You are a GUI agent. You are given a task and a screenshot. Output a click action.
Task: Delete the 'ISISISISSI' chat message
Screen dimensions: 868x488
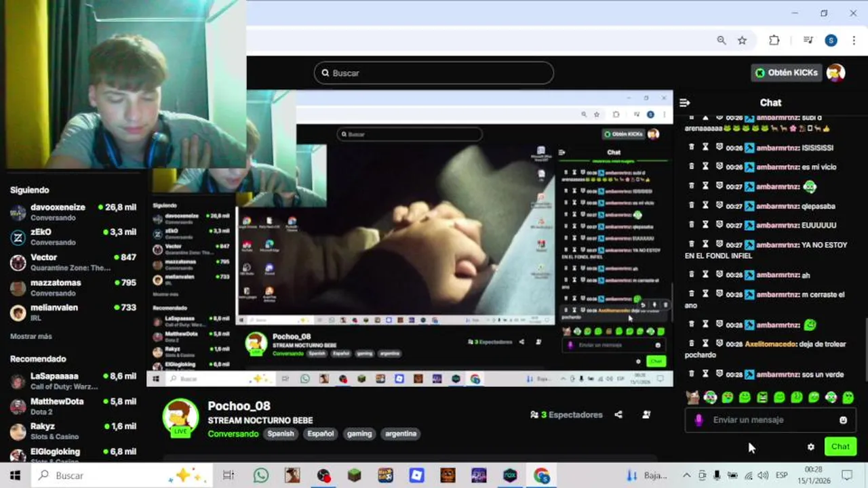tap(692, 147)
